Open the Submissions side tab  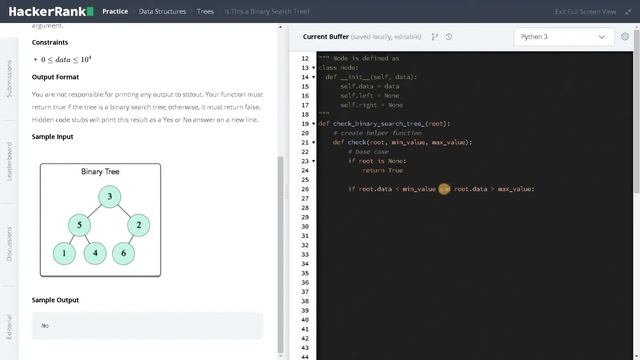pyautogui.click(x=9, y=79)
